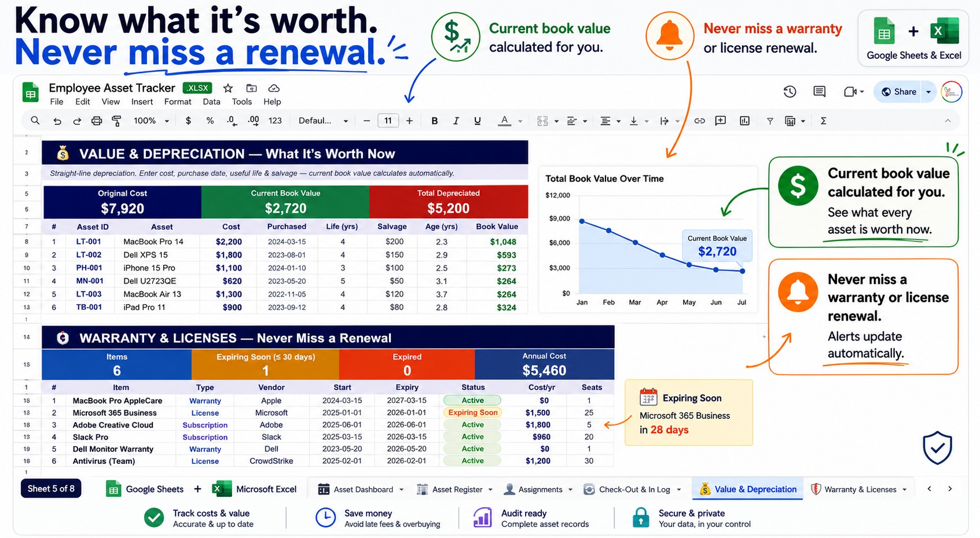Apply currency format with dollar icon
Image resolution: width=980 pixels, height=538 pixels.
(188, 121)
